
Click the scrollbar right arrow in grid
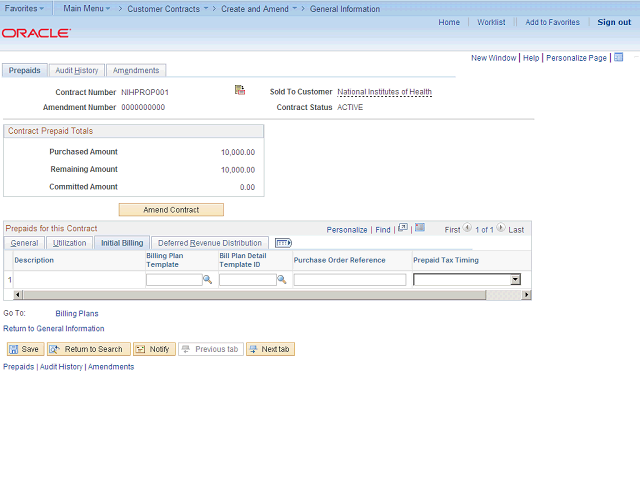point(527,295)
